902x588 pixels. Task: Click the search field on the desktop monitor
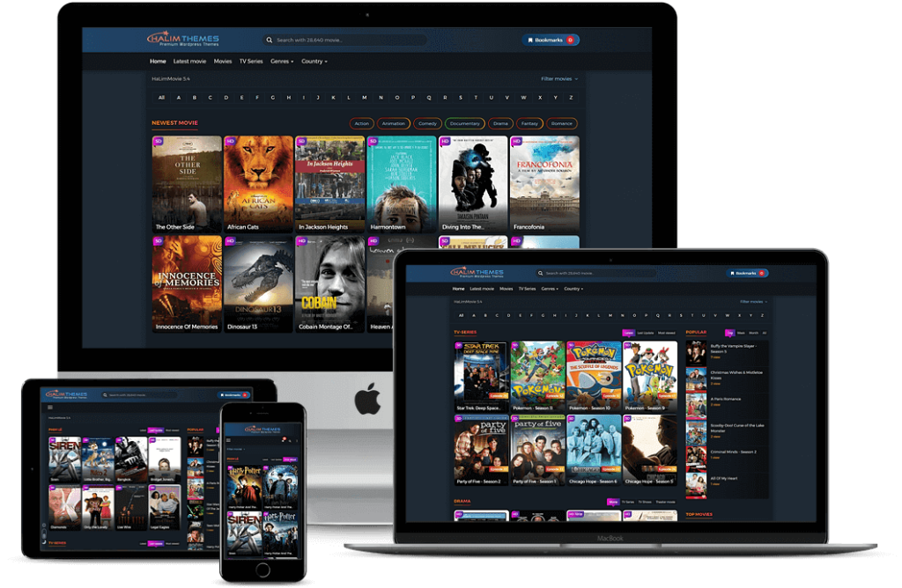point(348,40)
